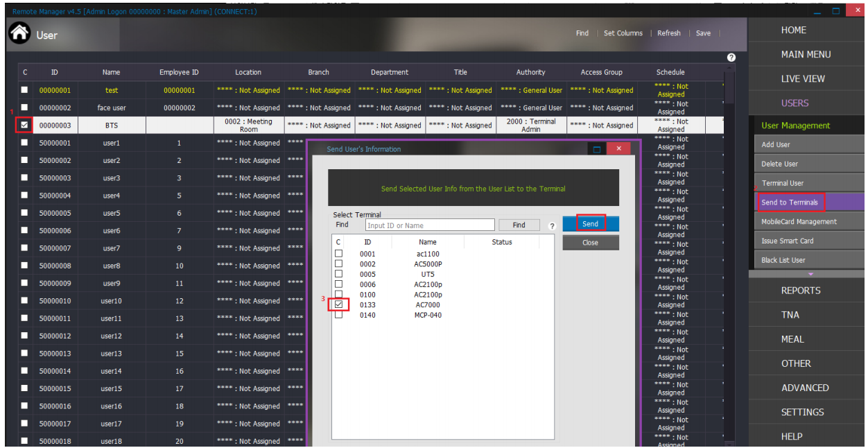Maximize the Send User's Information dialog
868x448 pixels.
(x=596, y=149)
